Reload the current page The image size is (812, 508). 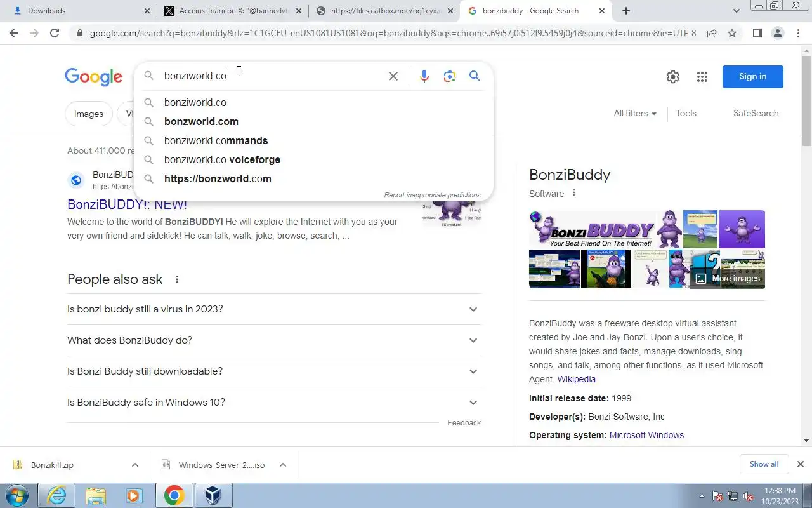(x=55, y=33)
